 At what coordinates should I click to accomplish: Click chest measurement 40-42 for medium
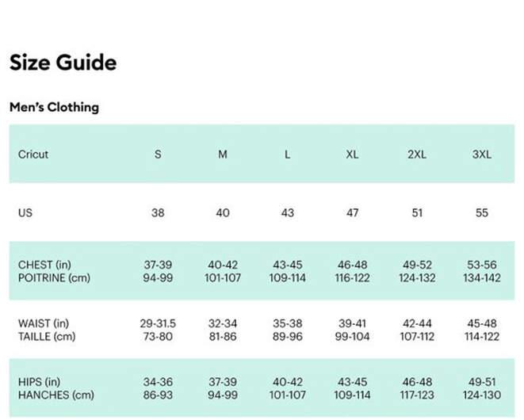[x=223, y=265]
